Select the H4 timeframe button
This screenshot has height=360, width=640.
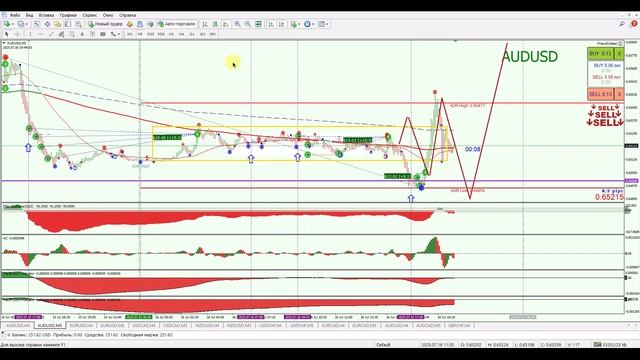[x=182, y=34]
